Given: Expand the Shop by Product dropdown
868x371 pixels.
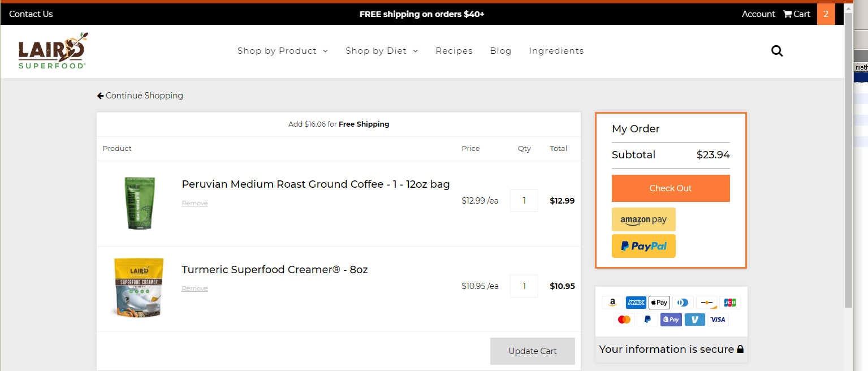Looking at the screenshot, I should [x=283, y=51].
